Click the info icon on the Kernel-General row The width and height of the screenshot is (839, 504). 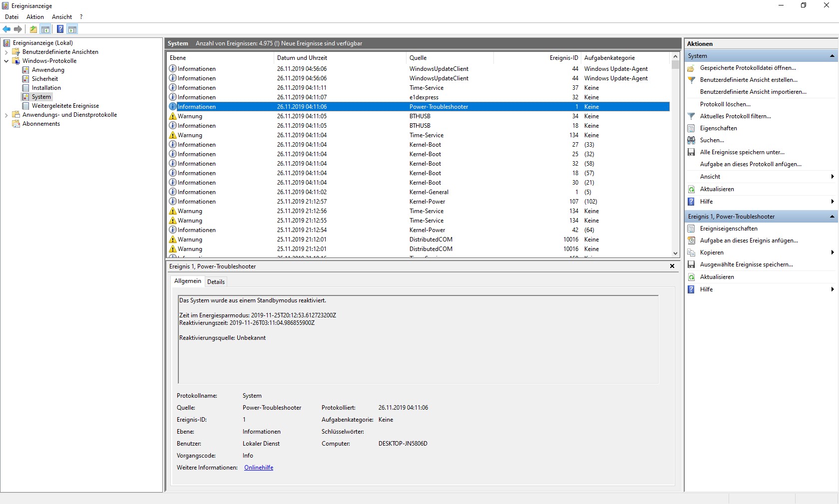point(173,192)
